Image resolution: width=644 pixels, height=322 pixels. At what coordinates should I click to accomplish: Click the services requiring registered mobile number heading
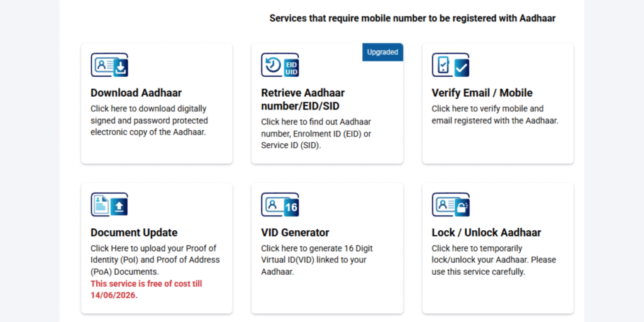[x=412, y=18]
